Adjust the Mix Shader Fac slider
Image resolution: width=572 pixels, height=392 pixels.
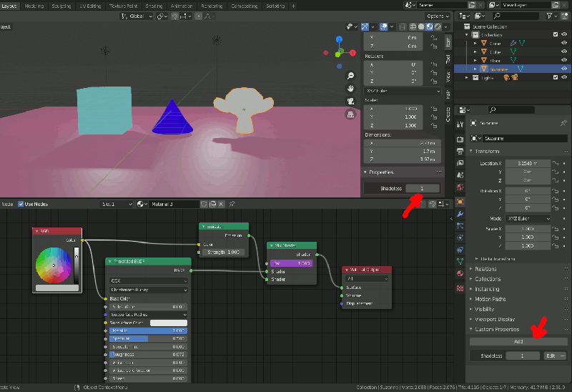[x=291, y=263]
